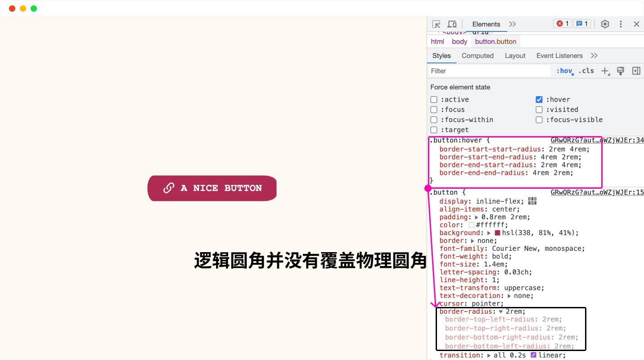
Task: Click the link icon in the button
Action: pyautogui.click(x=169, y=188)
